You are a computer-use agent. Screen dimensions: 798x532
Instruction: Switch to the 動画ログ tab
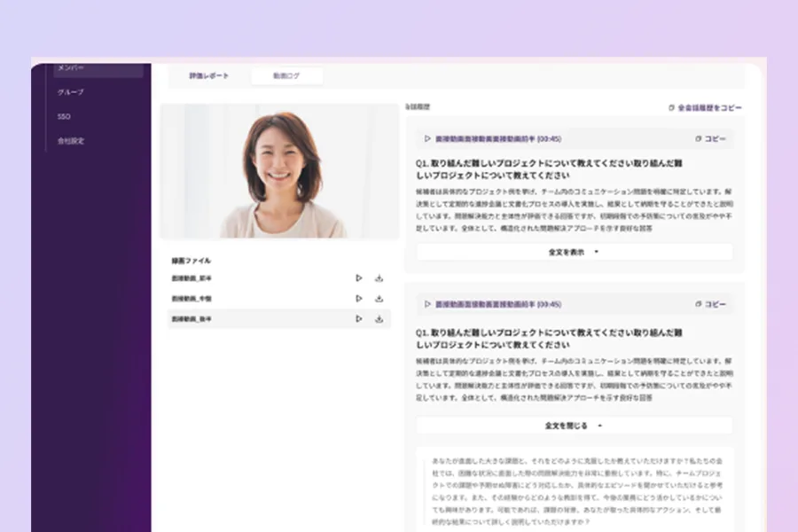point(286,76)
